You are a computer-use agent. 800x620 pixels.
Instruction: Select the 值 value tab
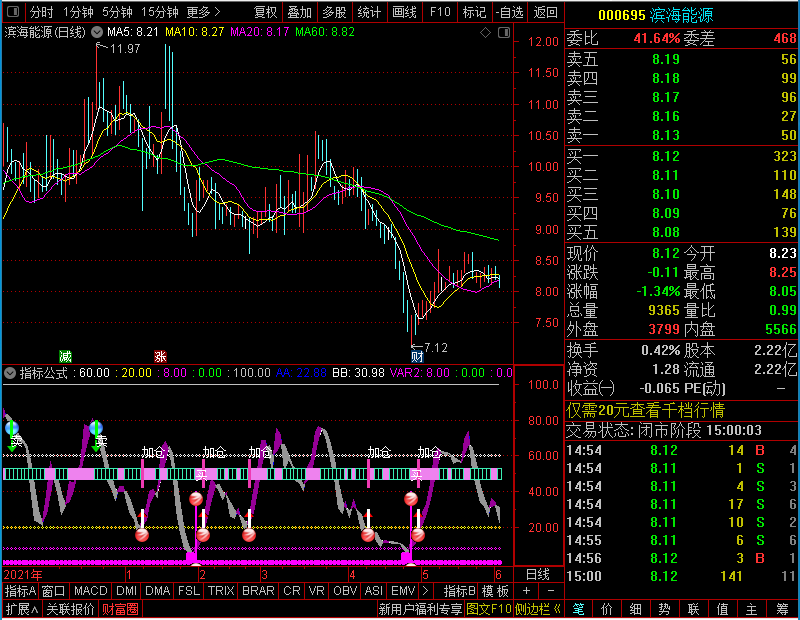(722, 609)
